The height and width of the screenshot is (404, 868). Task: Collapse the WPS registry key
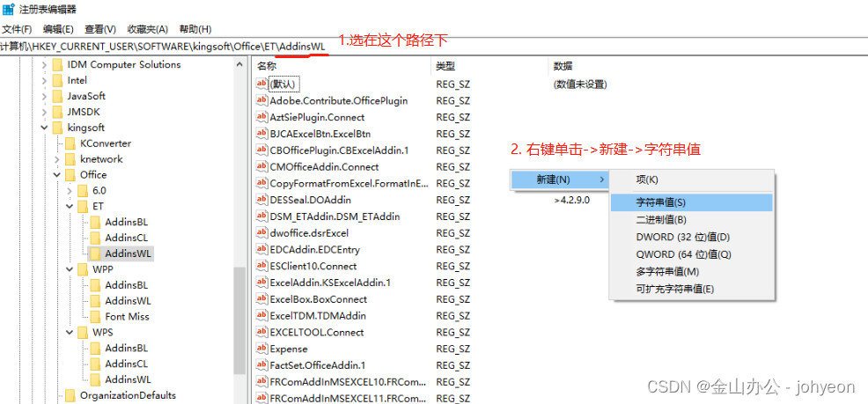(x=70, y=333)
